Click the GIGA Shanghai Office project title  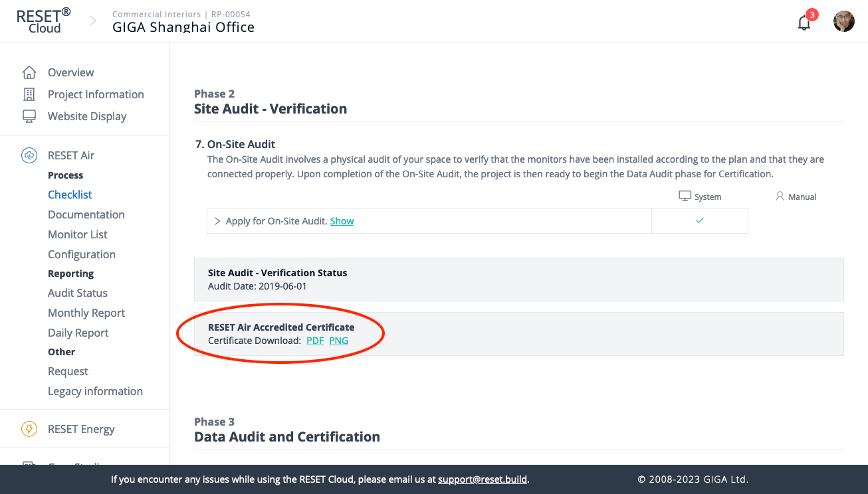[183, 27]
